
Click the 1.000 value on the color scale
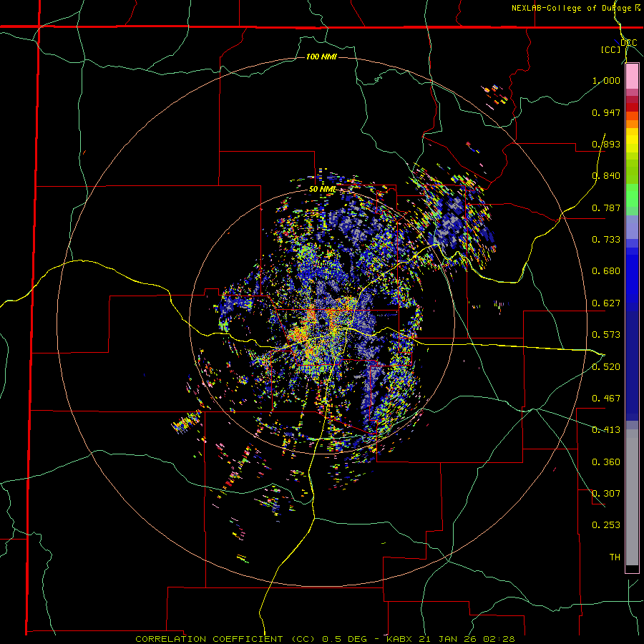(x=606, y=80)
